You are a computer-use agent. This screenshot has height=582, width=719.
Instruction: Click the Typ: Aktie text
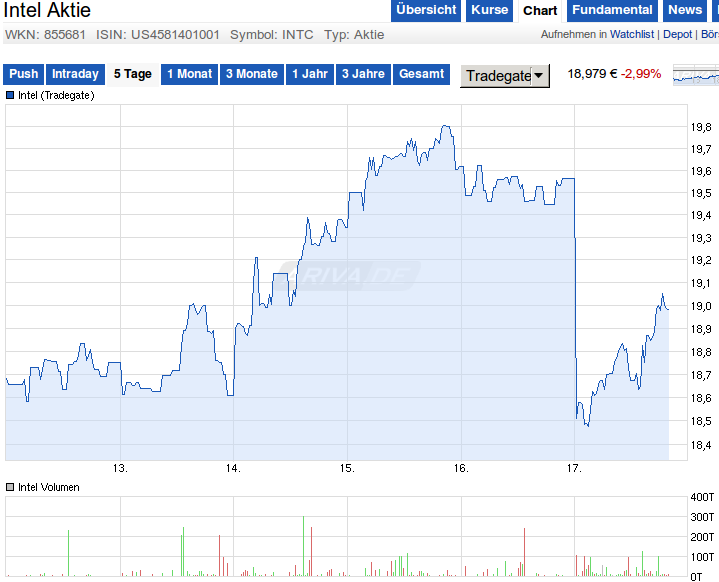click(354, 35)
